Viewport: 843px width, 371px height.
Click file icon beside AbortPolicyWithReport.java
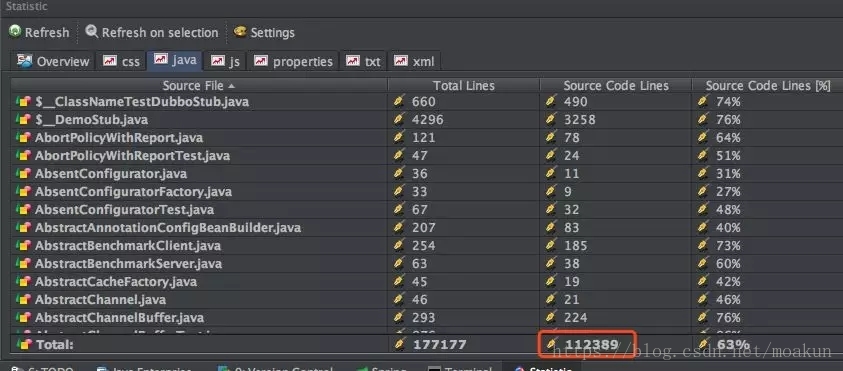click(x=23, y=138)
